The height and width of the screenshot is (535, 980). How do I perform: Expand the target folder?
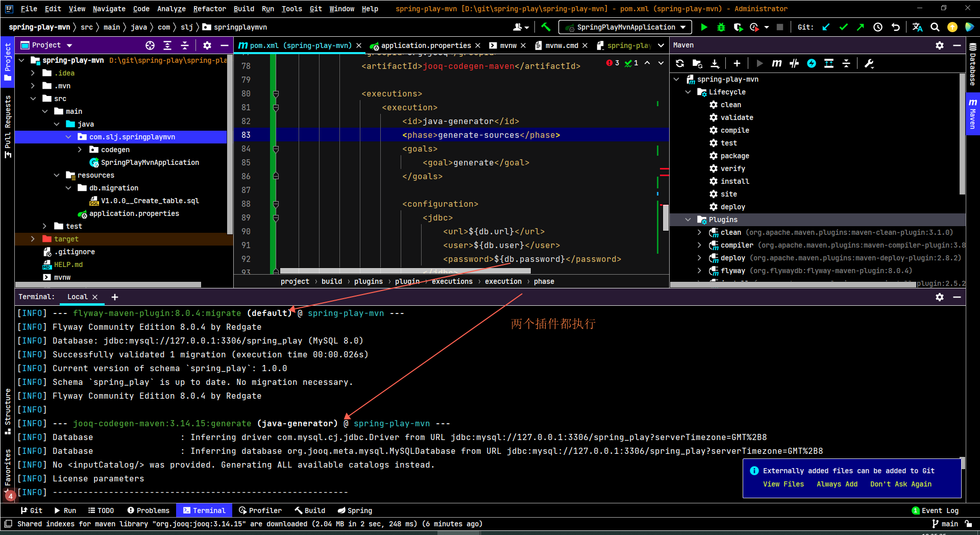[x=33, y=239]
